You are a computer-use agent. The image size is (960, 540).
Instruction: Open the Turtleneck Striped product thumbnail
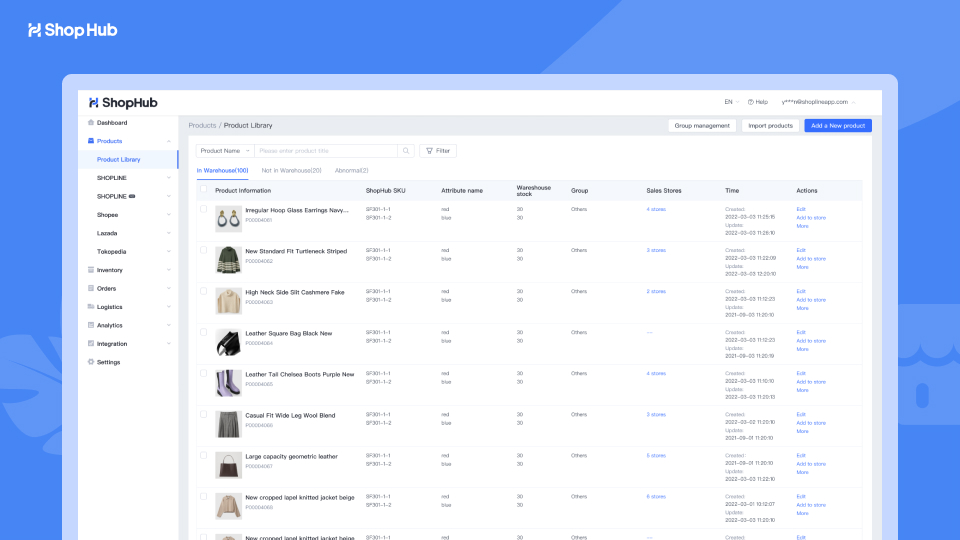click(x=228, y=260)
